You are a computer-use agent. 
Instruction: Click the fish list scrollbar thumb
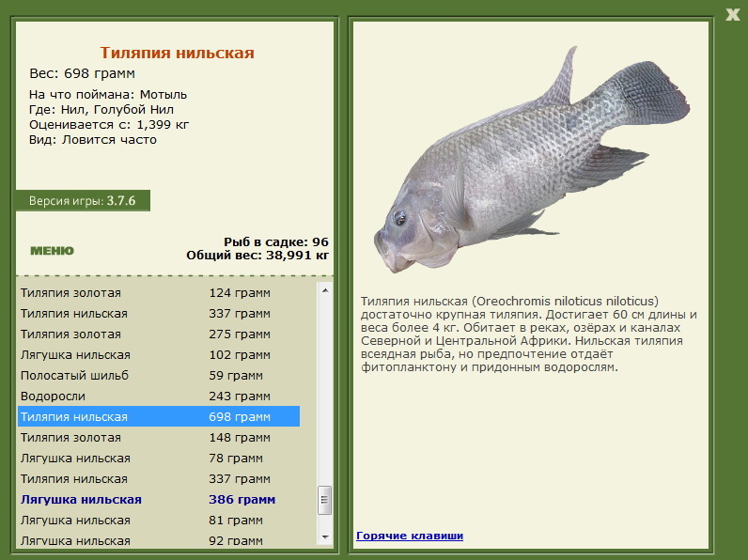tap(325, 500)
